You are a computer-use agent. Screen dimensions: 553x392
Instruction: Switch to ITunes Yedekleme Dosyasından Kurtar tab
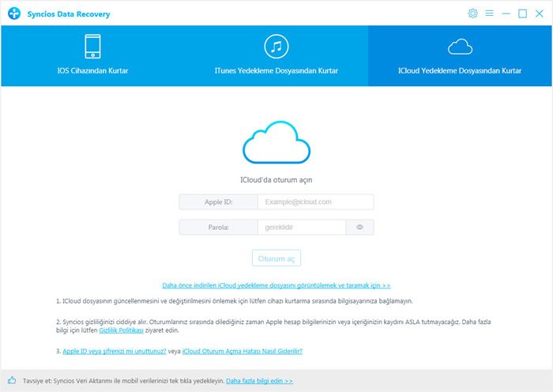[276, 56]
